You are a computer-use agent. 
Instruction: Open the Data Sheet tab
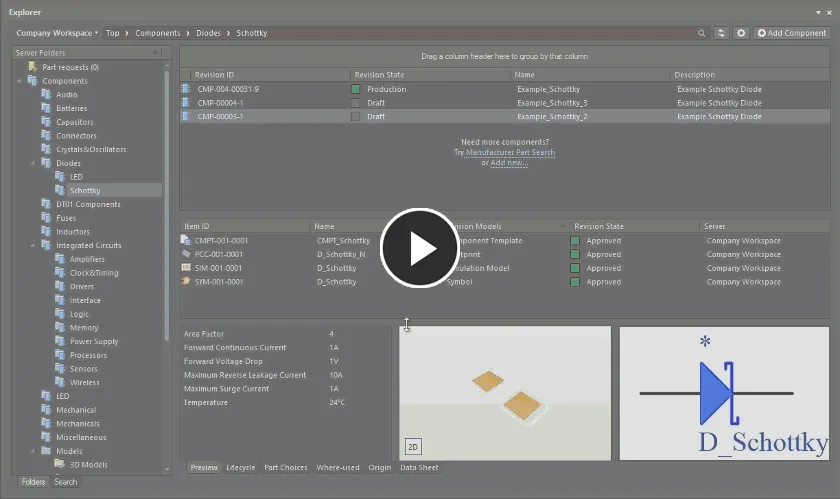[x=419, y=467]
